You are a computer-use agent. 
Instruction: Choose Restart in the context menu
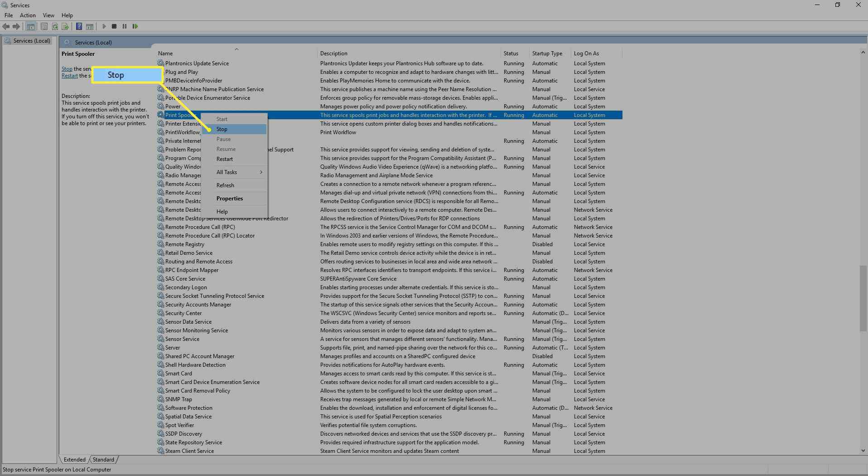[234, 159]
